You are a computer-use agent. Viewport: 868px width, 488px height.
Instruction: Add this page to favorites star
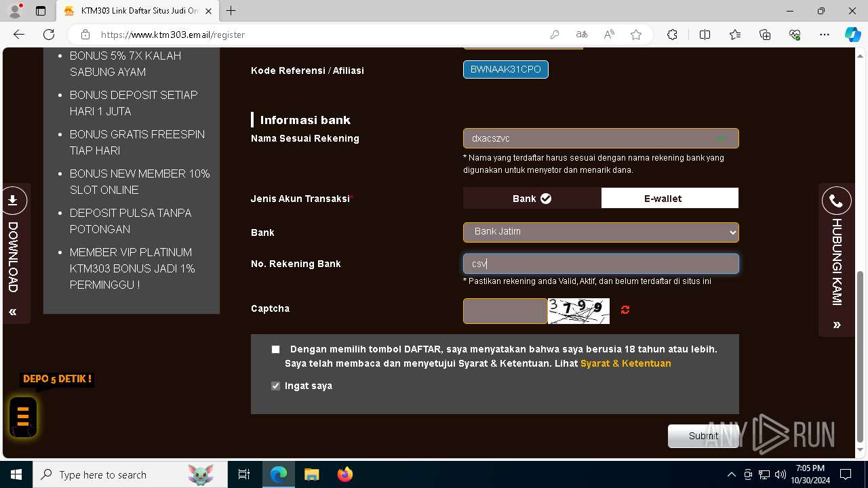coord(636,35)
